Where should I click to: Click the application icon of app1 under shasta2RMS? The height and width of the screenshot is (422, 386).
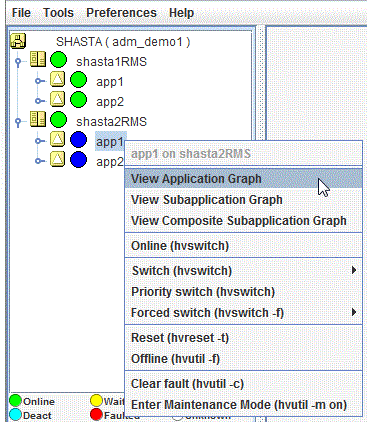(x=58, y=139)
